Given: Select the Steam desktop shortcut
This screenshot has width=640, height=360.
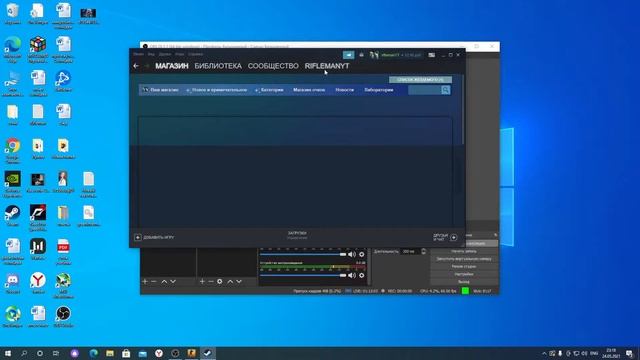Looking at the screenshot, I should (x=13, y=216).
